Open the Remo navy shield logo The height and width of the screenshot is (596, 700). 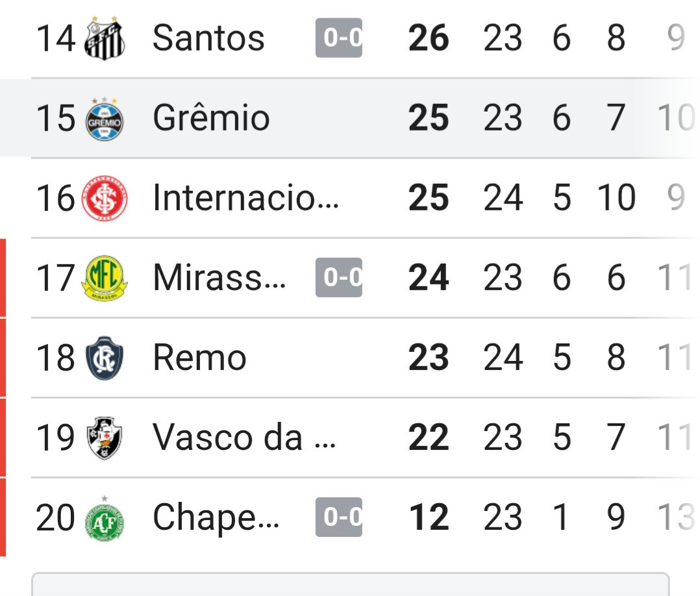[105, 358]
